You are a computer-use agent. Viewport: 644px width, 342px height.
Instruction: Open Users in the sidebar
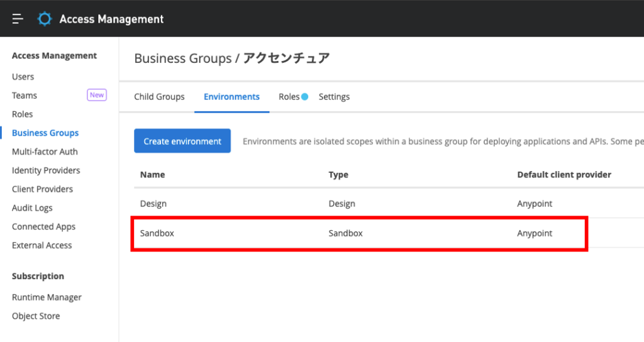[x=23, y=77]
